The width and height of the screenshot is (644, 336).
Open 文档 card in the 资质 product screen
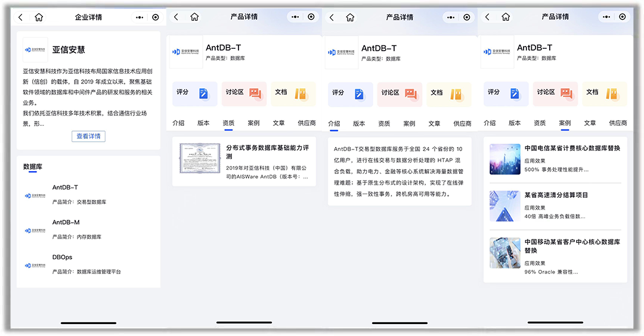(293, 94)
